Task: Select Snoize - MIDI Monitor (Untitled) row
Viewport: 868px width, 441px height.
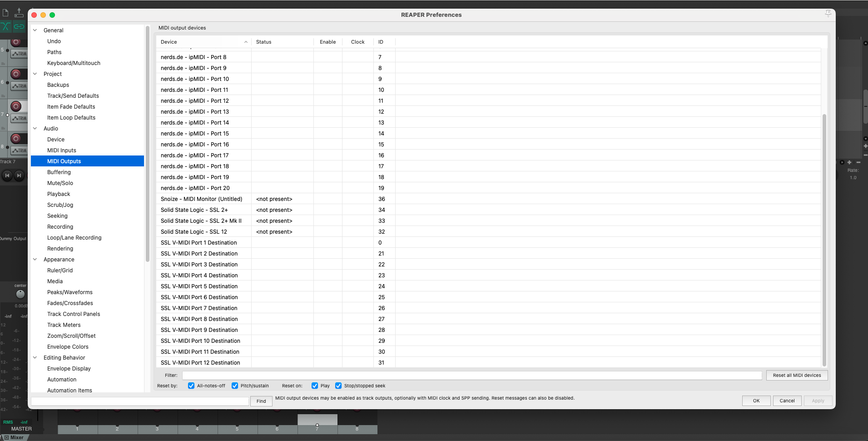Action: pos(488,199)
